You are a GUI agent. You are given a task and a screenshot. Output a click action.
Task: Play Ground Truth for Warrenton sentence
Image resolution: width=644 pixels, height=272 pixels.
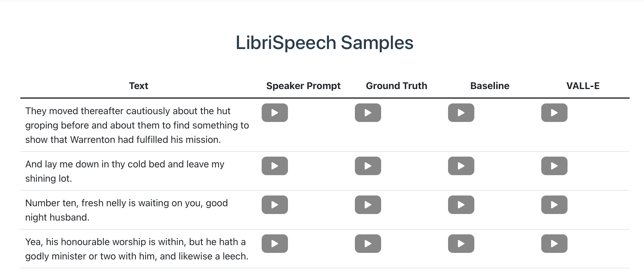pos(368,113)
